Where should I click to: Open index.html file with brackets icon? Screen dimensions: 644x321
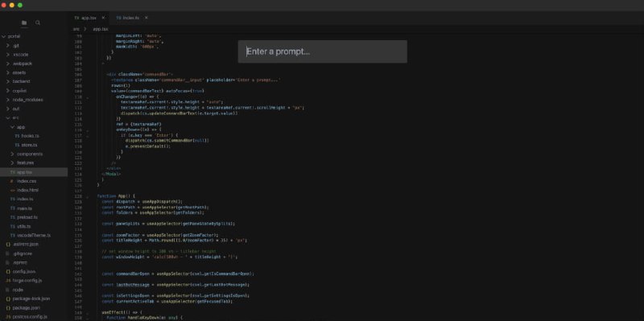34,190
